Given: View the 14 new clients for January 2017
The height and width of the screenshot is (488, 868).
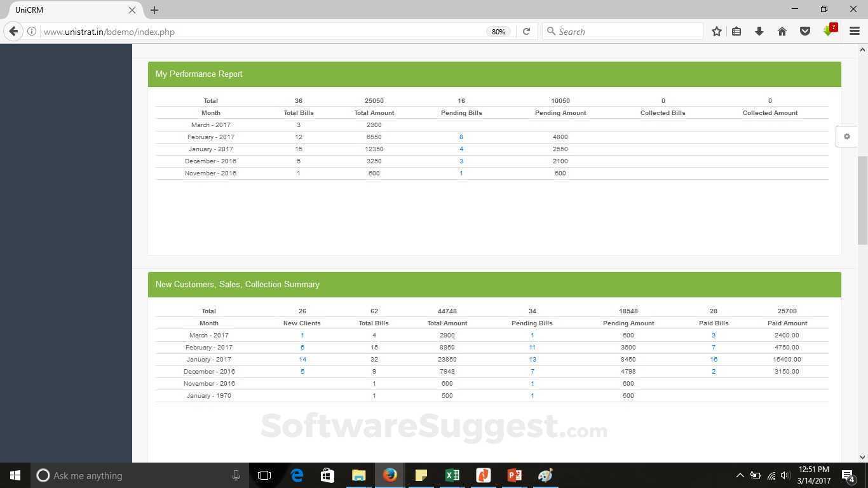Looking at the screenshot, I should tap(302, 359).
